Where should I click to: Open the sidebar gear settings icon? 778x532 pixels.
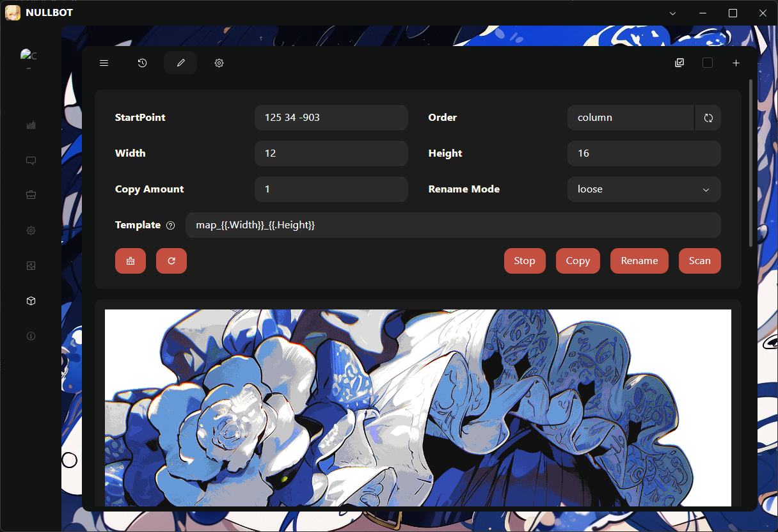click(x=31, y=230)
